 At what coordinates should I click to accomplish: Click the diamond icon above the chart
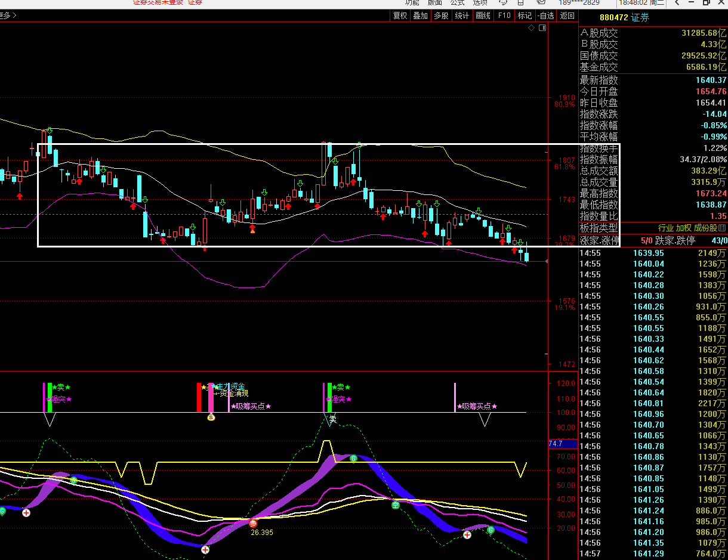pyautogui.click(x=530, y=28)
